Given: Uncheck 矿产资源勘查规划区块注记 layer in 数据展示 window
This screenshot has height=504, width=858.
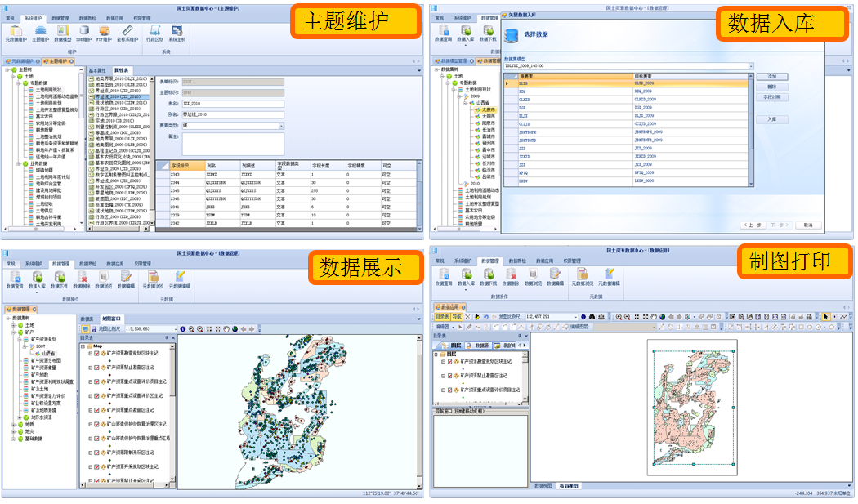Looking at the screenshot, I should click(96, 353).
